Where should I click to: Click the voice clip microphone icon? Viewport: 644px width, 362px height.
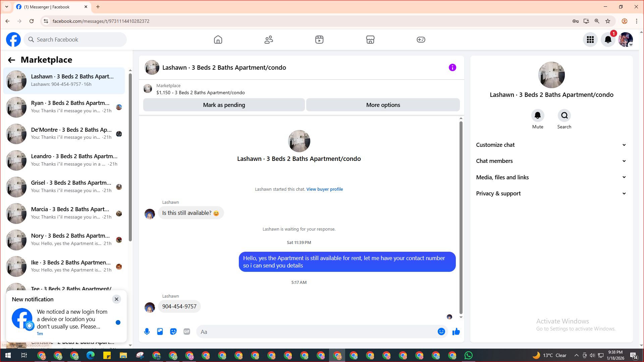147,331
